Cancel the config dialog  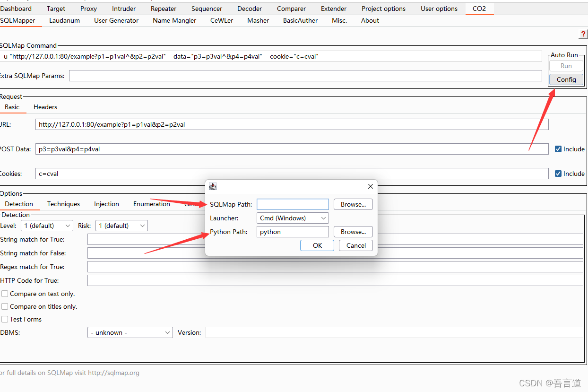tap(356, 245)
